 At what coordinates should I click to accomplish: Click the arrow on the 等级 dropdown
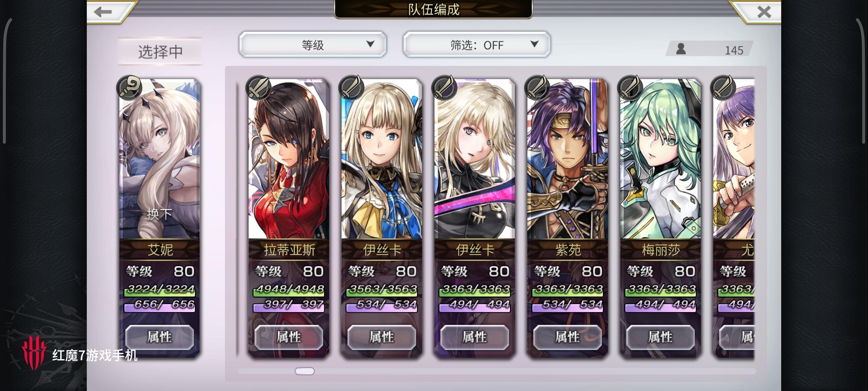click(x=370, y=44)
